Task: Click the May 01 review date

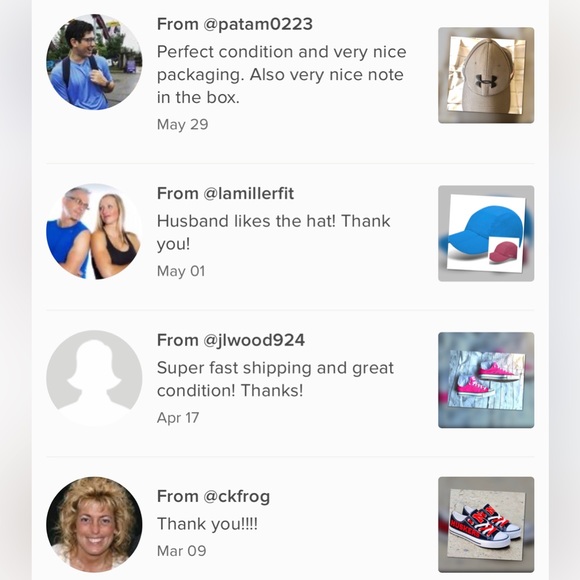Action: [x=181, y=271]
